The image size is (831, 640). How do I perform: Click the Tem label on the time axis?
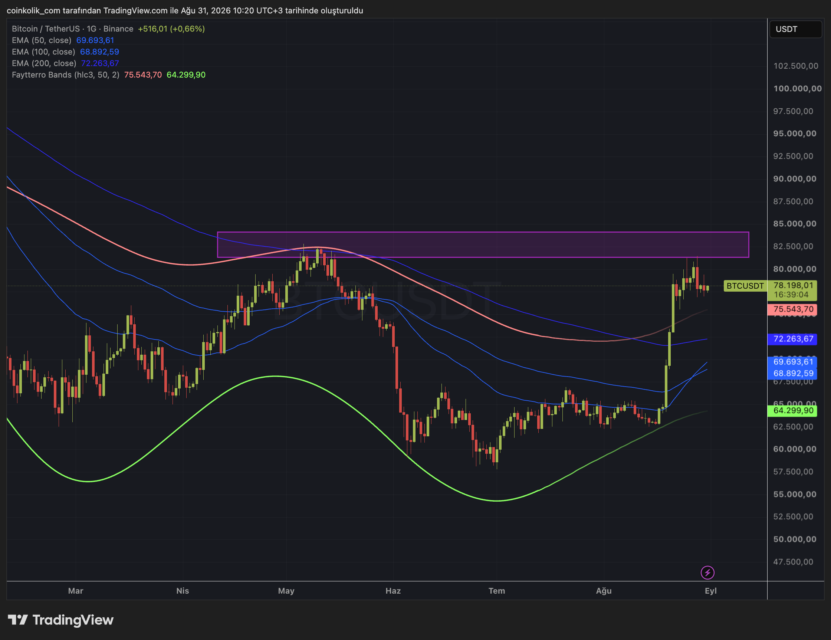[x=497, y=591]
